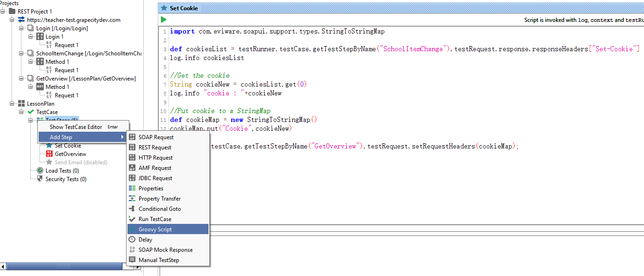Add a Run TestCase step
The width and height of the screenshot is (644, 276).
click(x=168, y=219)
